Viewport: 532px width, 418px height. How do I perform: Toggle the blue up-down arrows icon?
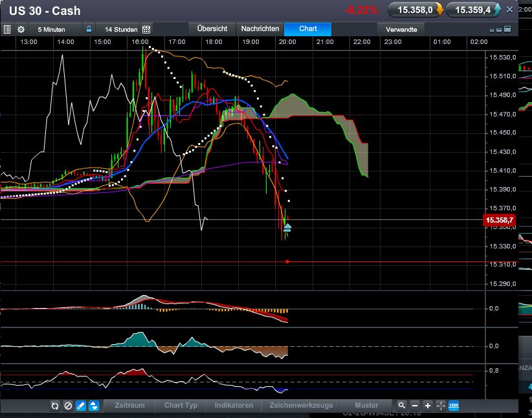[94, 406]
